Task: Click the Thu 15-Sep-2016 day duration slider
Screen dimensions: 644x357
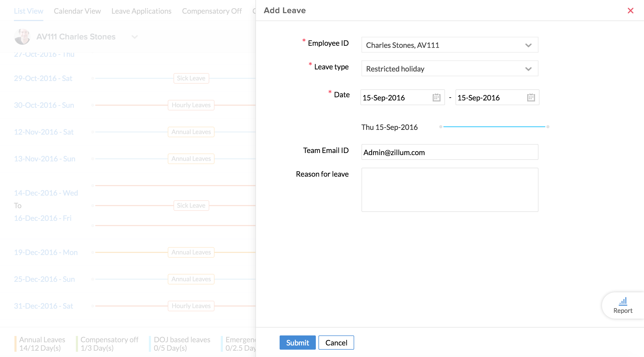Action: (494, 127)
